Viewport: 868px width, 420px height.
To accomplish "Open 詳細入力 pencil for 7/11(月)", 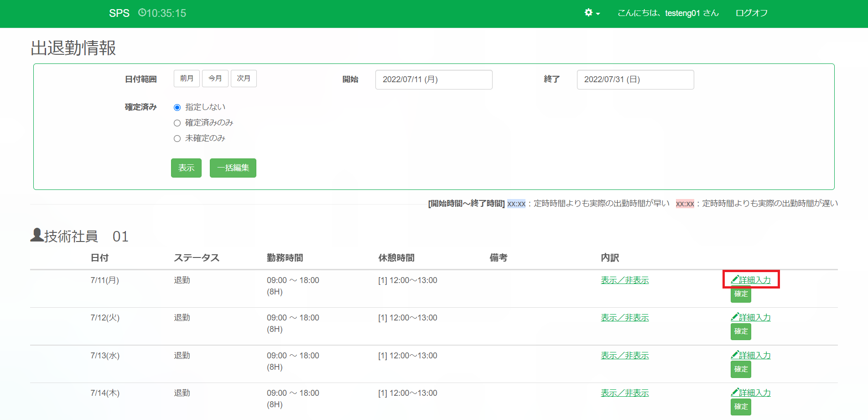I will tap(751, 280).
